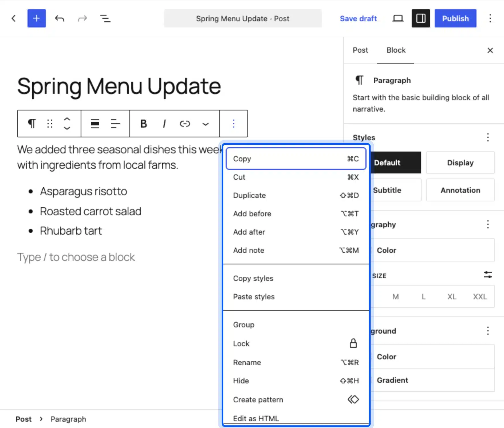This screenshot has width=504, height=428.
Task: Click the Save draft link
Action: [358, 19]
